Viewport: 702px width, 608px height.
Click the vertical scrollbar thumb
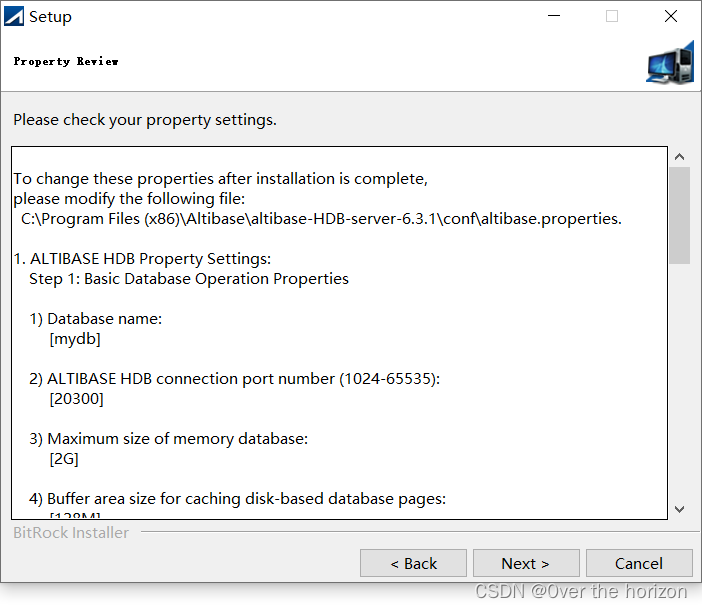680,215
